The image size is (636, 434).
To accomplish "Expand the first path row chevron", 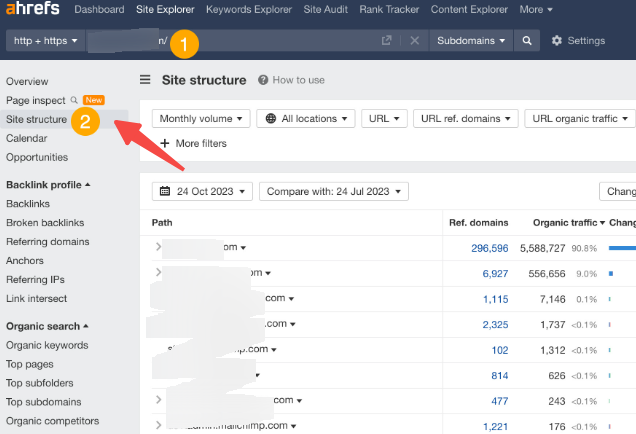I will 158,247.
